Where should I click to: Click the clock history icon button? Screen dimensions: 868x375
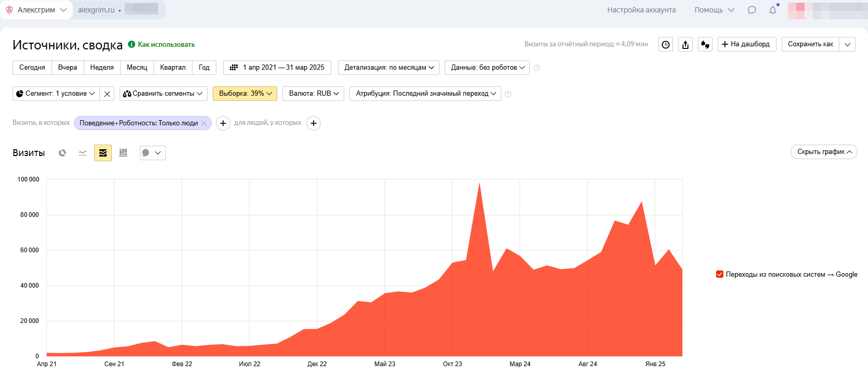click(x=666, y=44)
